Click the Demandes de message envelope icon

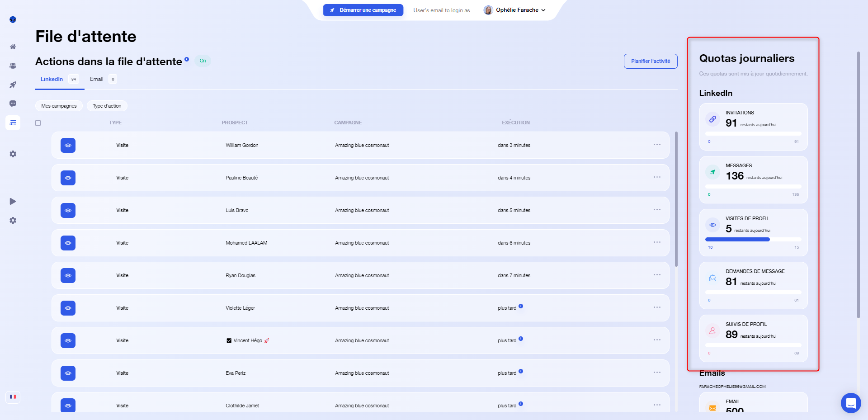[x=712, y=278]
